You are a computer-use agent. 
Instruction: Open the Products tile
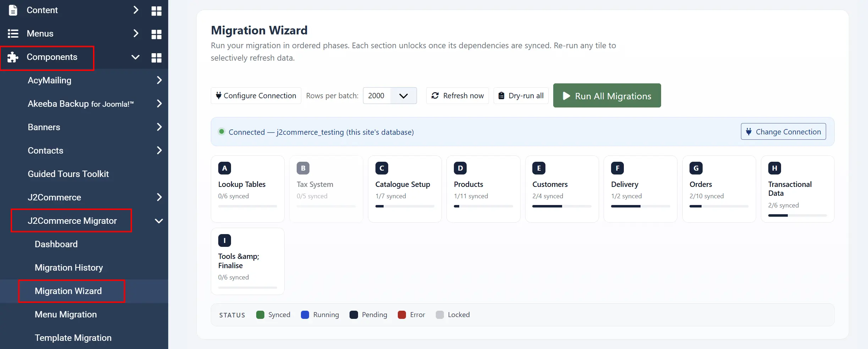483,189
